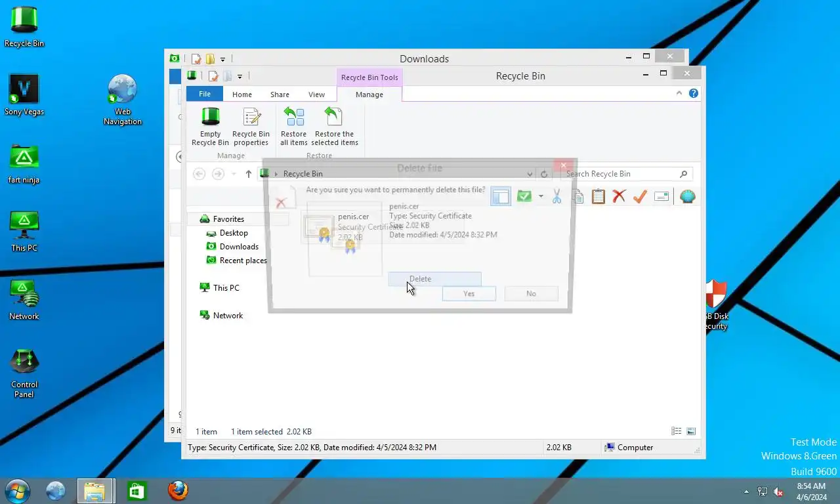Open Help with the blue question mark
The height and width of the screenshot is (504, 840).
click(x=694, y=94)
